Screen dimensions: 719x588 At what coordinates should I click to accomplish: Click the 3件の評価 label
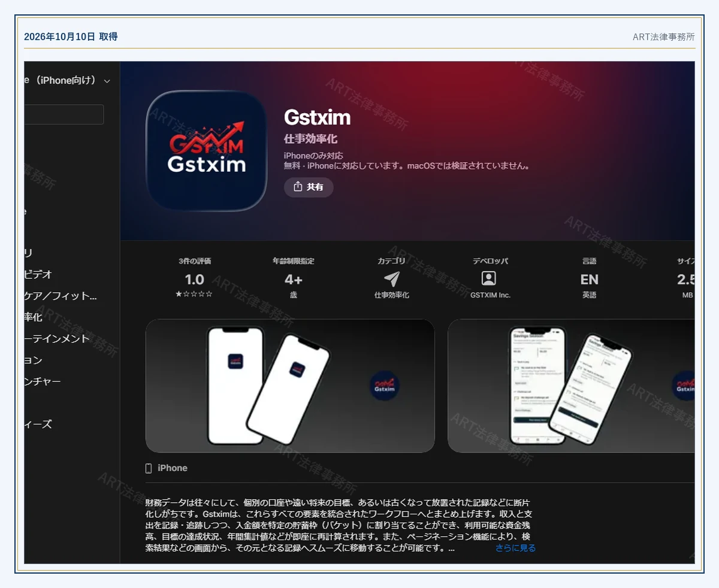pyautogui.click(x=195, y=262)
